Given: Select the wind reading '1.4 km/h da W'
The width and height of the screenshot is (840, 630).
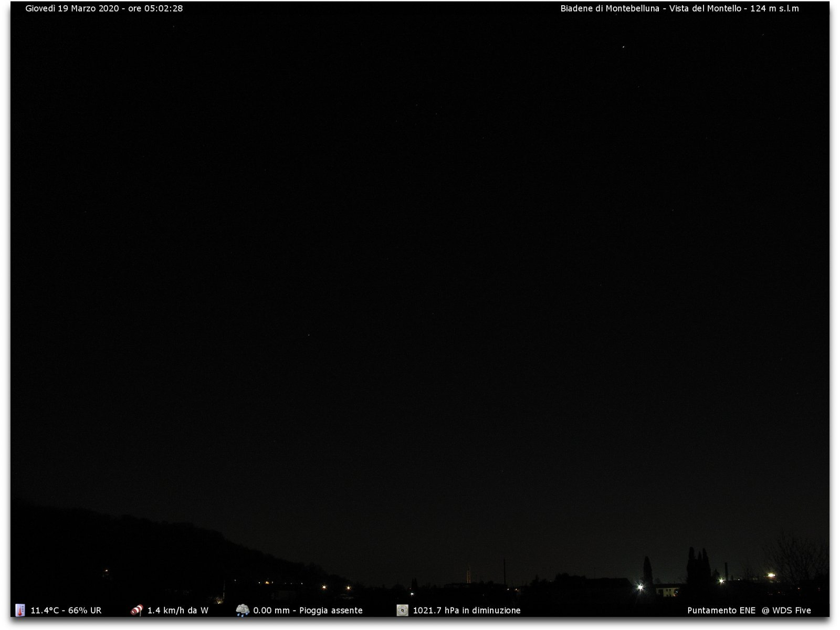Looking at the screenshot, I should [x=178, y=611].
